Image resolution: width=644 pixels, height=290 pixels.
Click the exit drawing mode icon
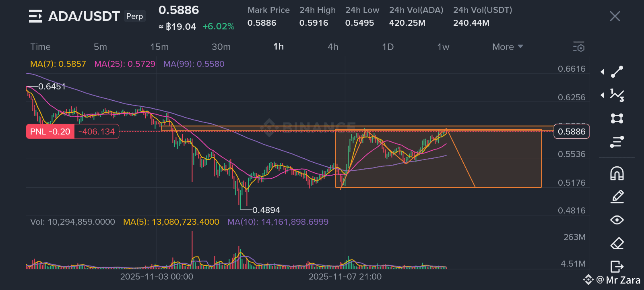coord(617,267)
